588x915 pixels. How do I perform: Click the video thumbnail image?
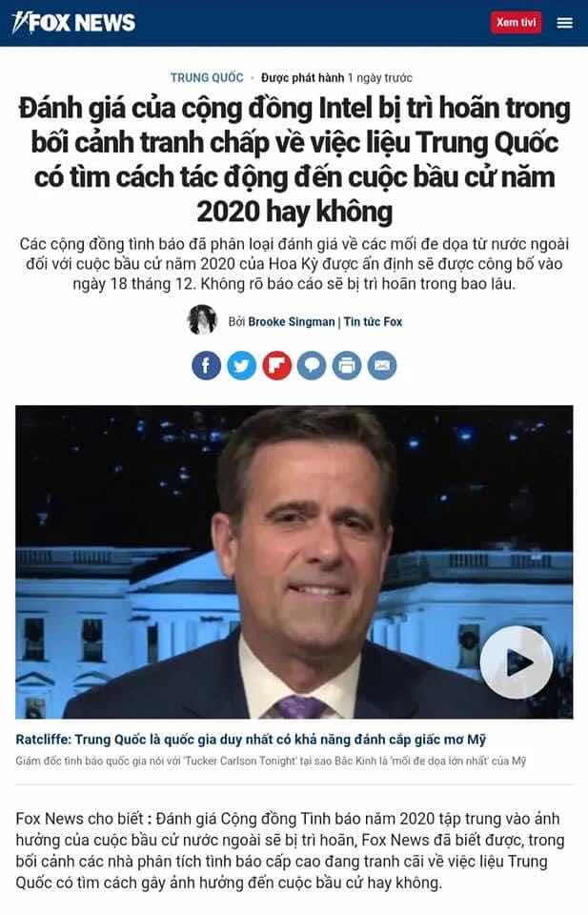click(294, 562)
